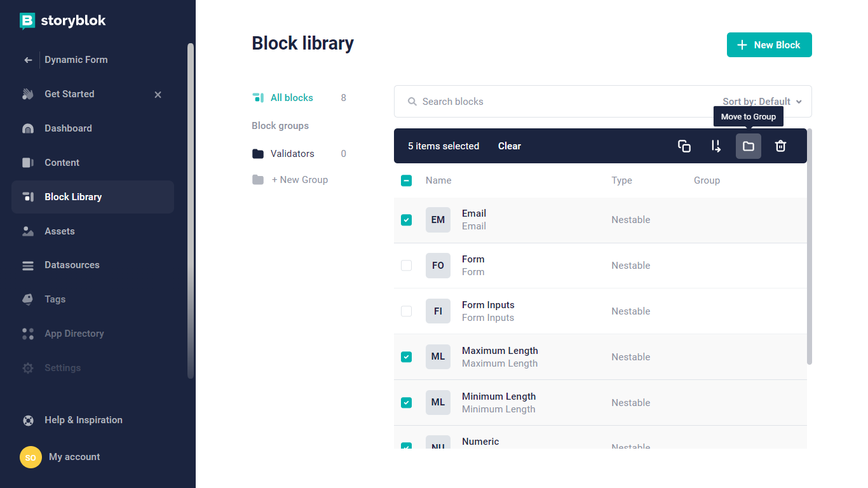Click the Move to Group folder icon
The height and width of the screenshot is (488, 868).
[749, 146]
